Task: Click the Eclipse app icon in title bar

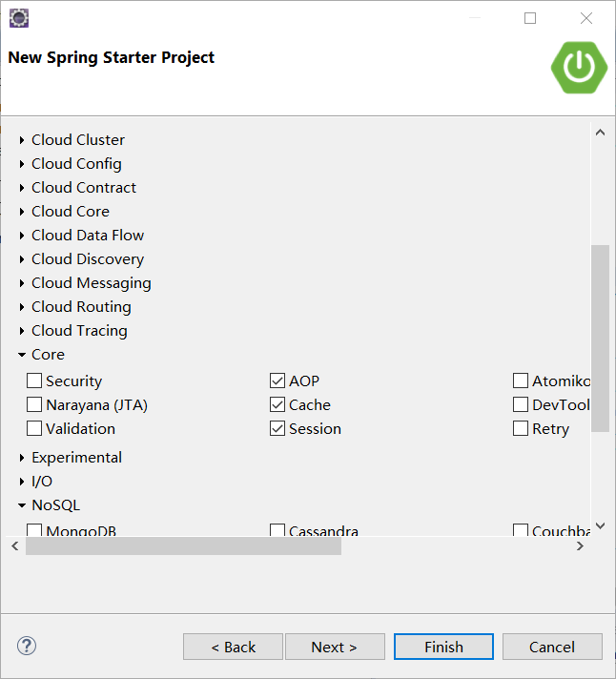Action: coord(19,18)
